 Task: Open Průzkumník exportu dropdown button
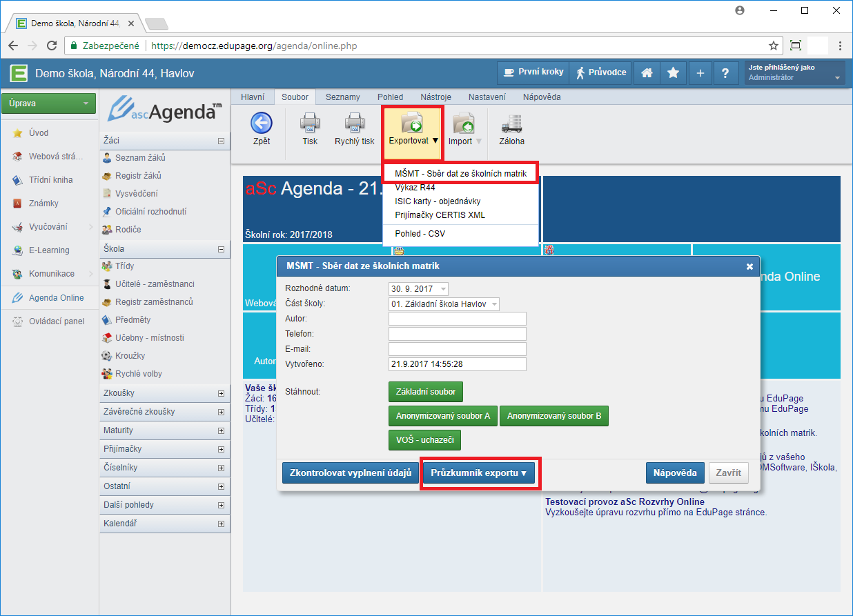click(x=479, y=473)
